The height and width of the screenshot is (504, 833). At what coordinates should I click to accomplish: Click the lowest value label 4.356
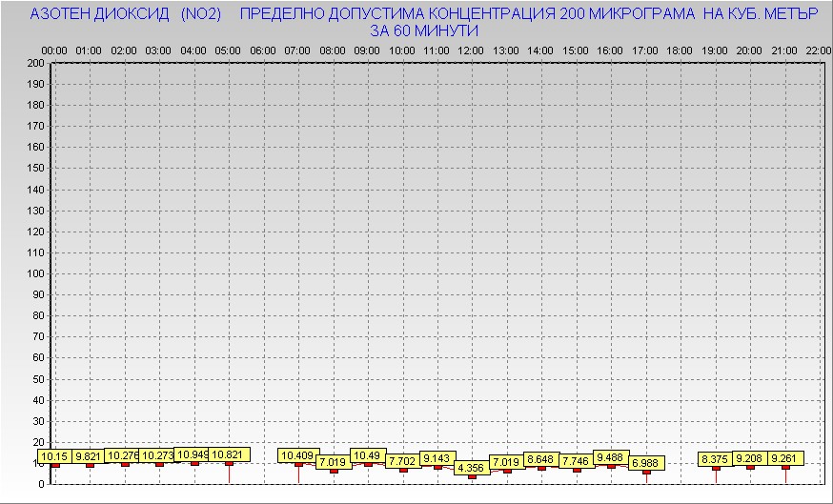point(471,468)
